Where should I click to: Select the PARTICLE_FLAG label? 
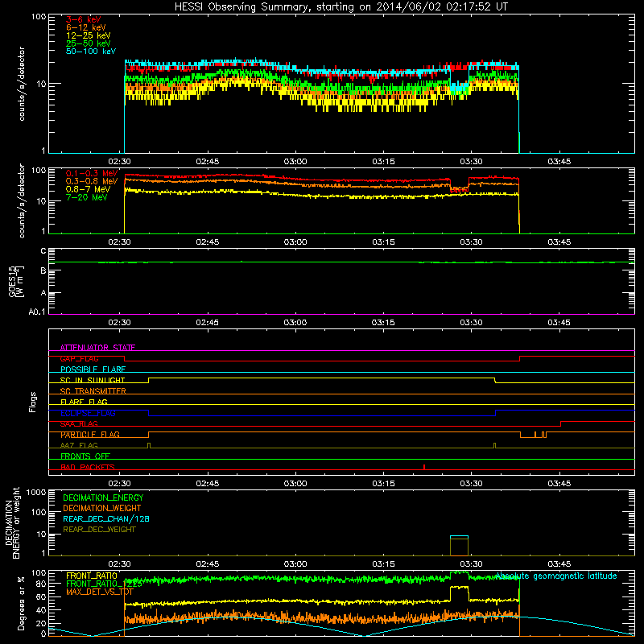90,435
